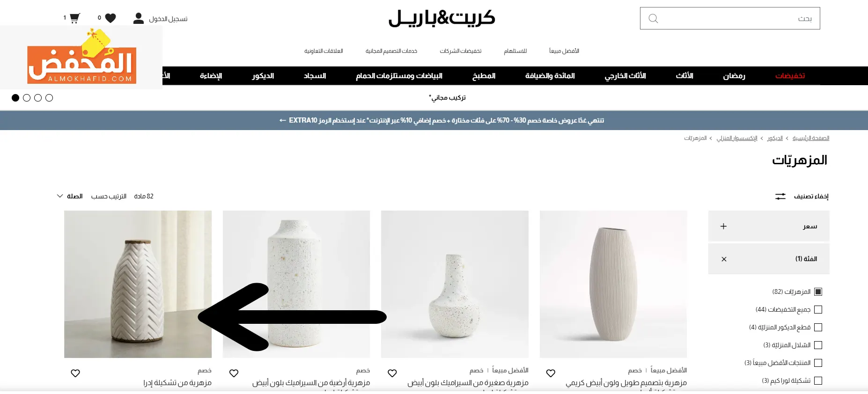Open the wishlist heart icon in header
Image resolution: width=868 pixels, height=394 pixels.
click(x=110, y=18)
